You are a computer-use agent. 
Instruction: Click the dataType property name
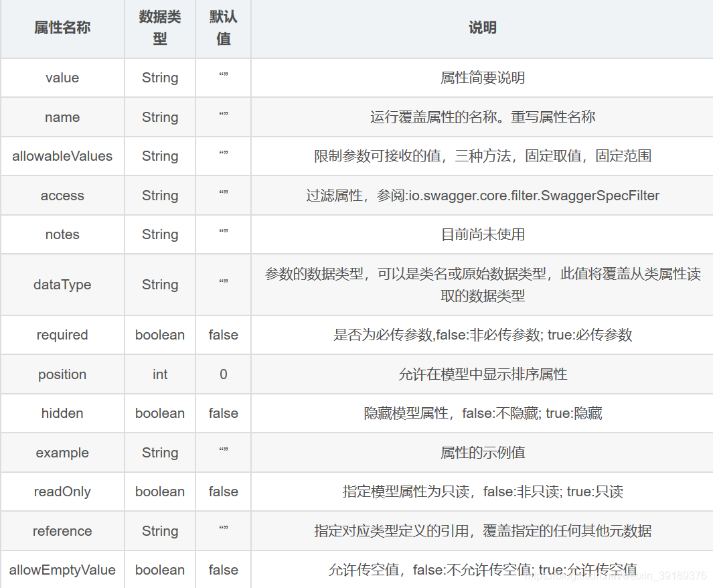pyautogui.click(x=62, y=284)
